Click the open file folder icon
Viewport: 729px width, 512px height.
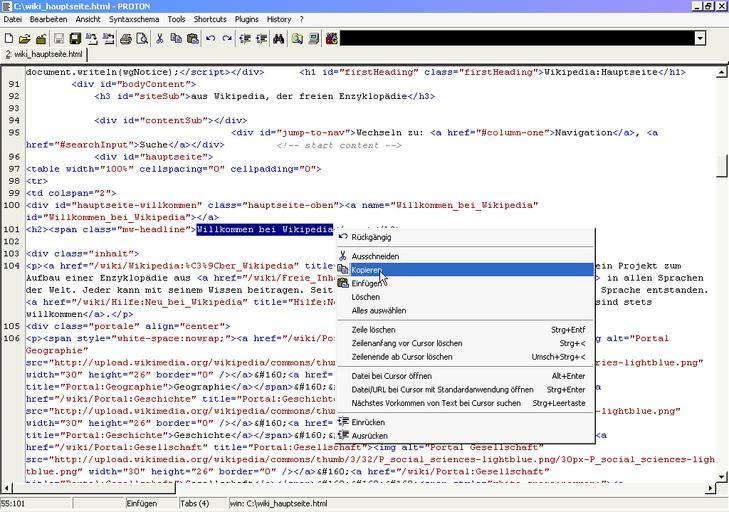(x=25, y=39)
